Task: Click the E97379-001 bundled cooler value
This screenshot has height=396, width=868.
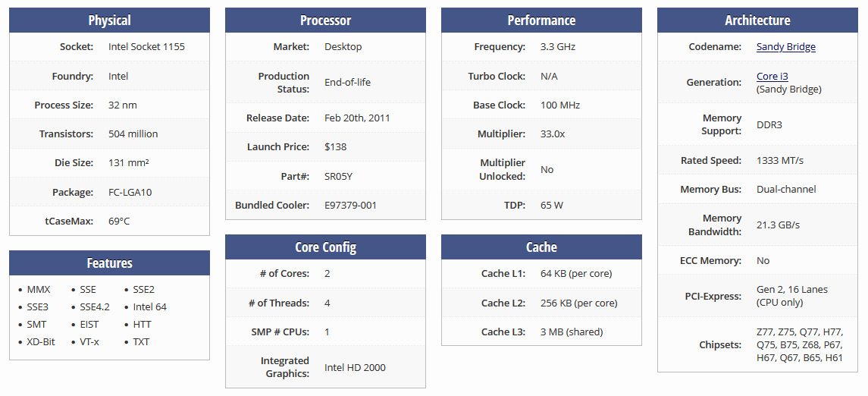Action: point(350,205)
